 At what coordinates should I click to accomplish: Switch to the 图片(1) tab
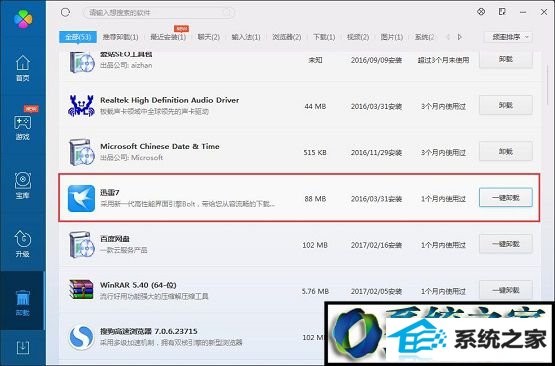pyautogui.click(x=392, y=37)
